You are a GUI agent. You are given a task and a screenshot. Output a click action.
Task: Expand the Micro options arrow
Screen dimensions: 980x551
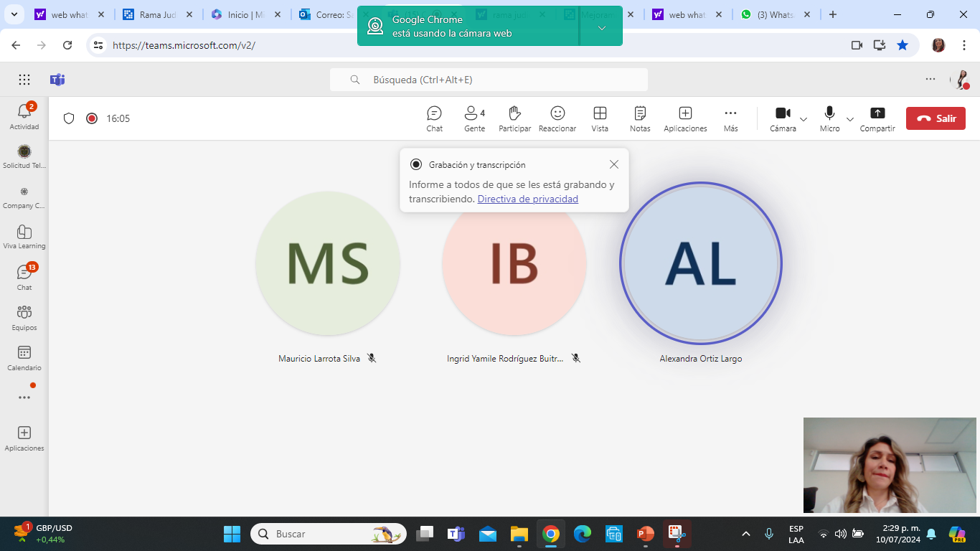point(850,119)
